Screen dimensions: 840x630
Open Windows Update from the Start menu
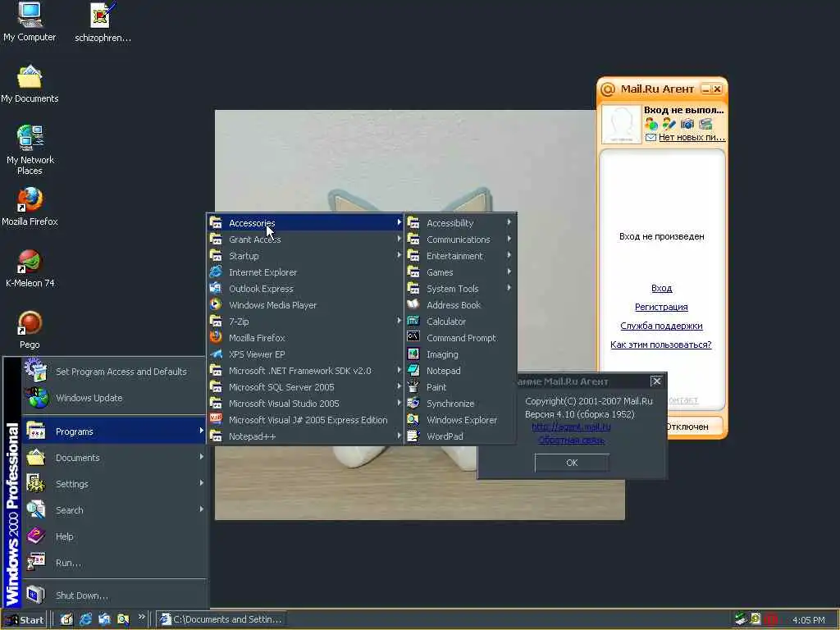(x=115, y=398)
